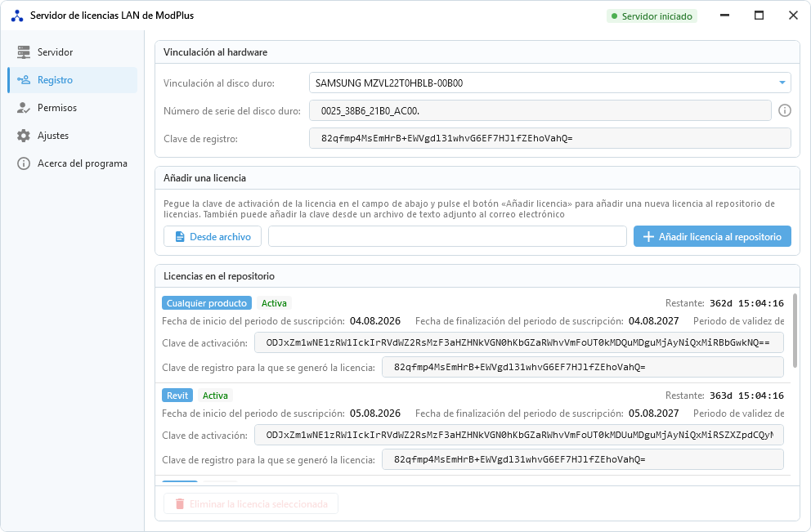The height and width of the screenshot is (532, 811).
Task: Click the Activa status of Revit license
Action: point(215,396)
